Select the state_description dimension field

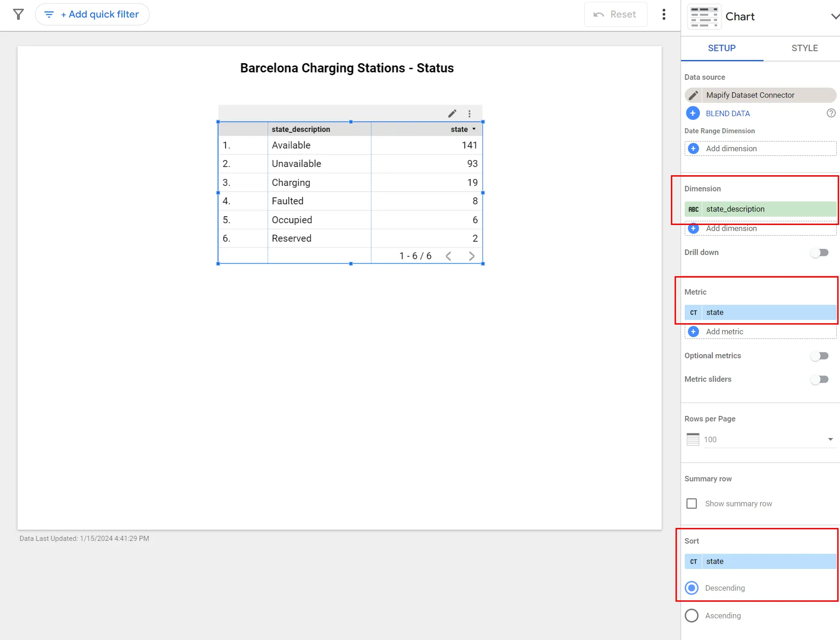point(760,209)
